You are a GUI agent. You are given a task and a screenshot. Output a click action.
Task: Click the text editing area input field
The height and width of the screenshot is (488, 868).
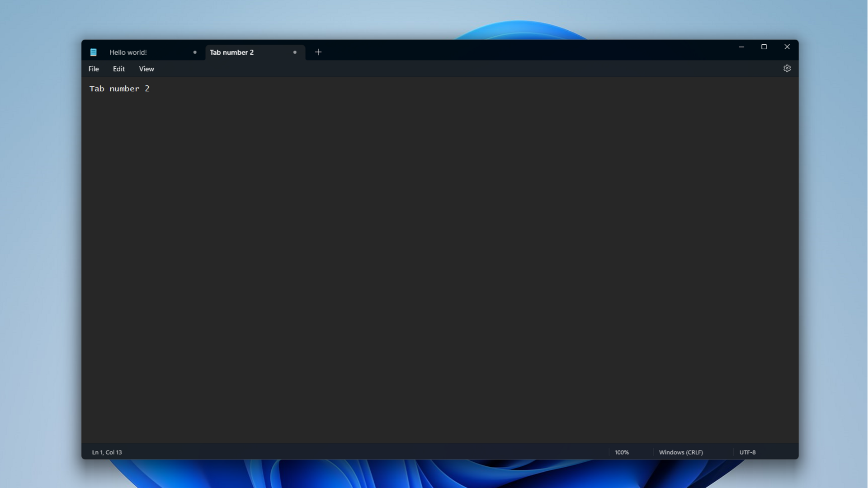coord(440,260)
